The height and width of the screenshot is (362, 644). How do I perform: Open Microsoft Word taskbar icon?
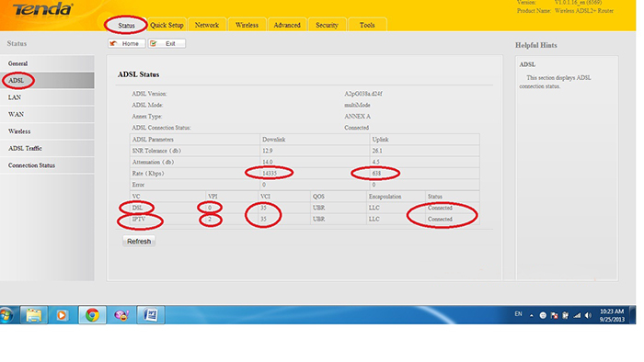click(x=151, y=315)
